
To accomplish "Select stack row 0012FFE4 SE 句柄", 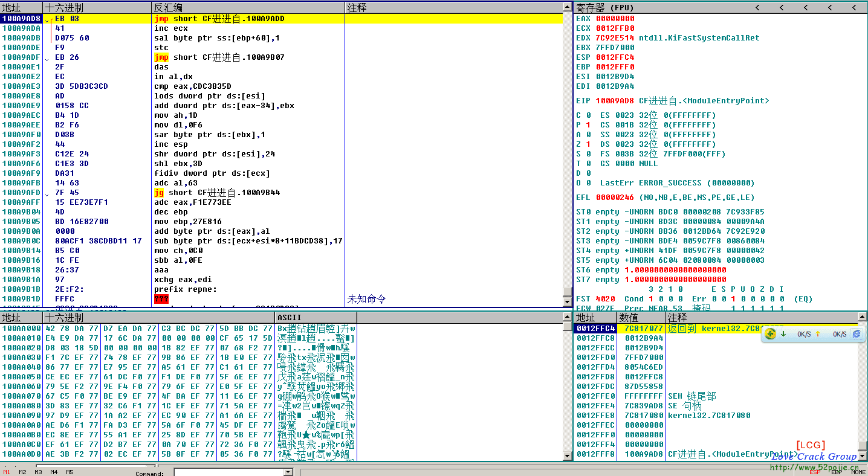I will click(x=715, y=406).
